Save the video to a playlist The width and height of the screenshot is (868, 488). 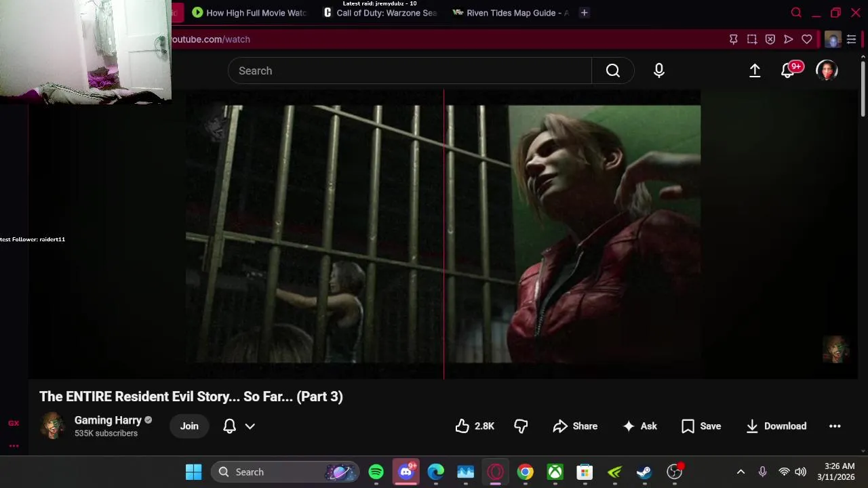[701, 426]
